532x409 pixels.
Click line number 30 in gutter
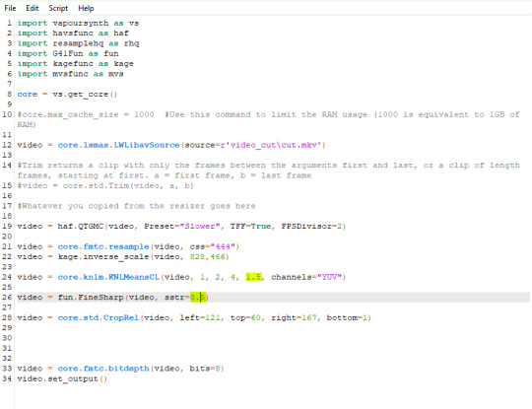pyautogui.click(x=7, y=338)
